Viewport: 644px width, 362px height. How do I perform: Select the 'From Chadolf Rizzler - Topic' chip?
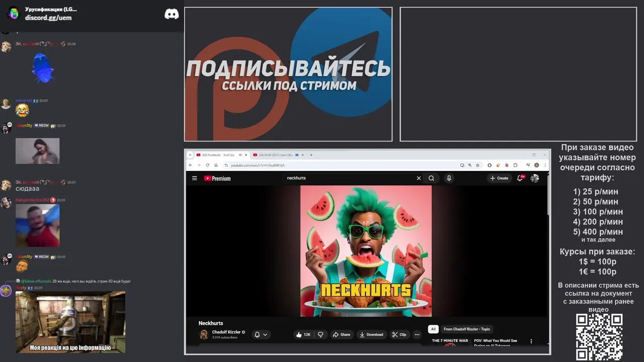tap(466, 329)
